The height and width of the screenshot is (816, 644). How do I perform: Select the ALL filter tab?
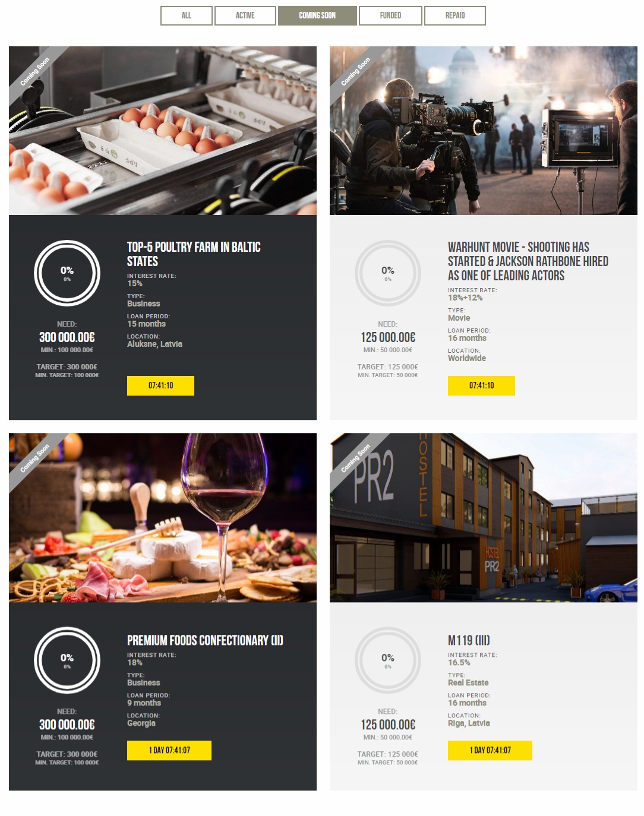[x=187, y=15]
